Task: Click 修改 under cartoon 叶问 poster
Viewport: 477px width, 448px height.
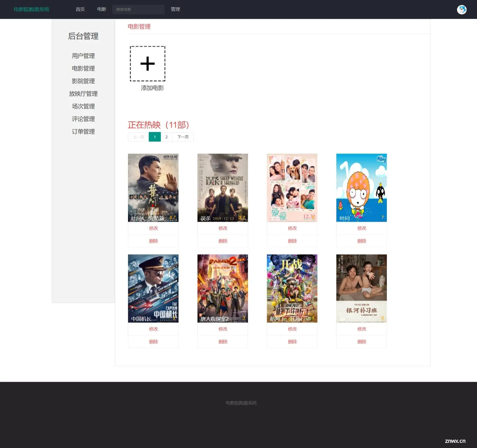Action: 361,228
